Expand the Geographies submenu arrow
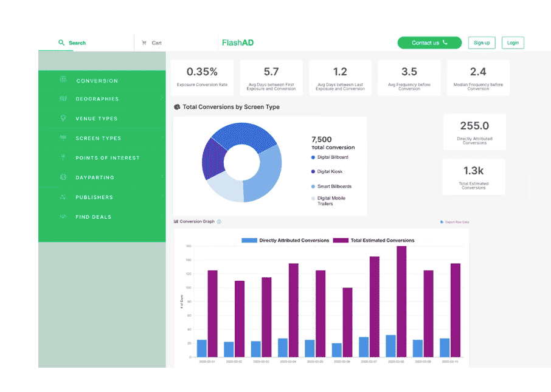This screenshot has width=551, height=392. [x=162, y=98]
